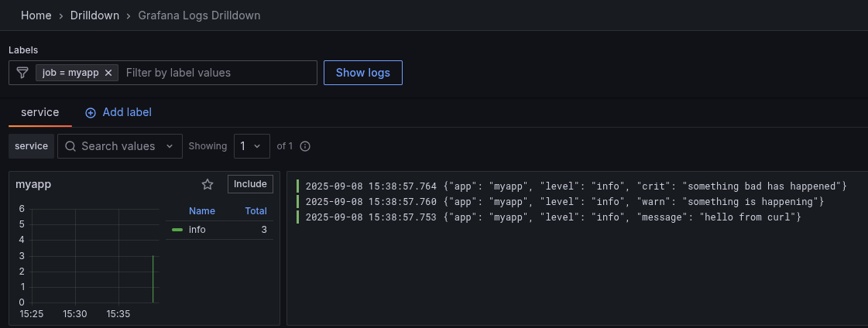Remove the job = myapp filter chip

[108, 73]
